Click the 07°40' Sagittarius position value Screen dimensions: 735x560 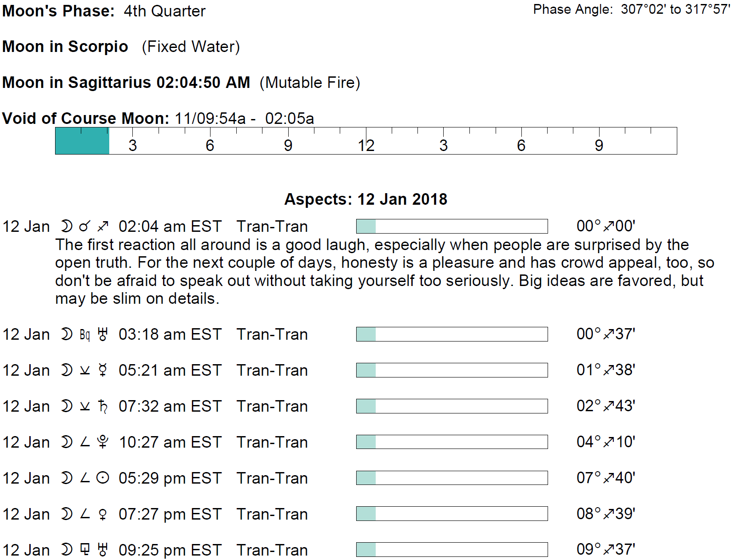coord(606,478)
